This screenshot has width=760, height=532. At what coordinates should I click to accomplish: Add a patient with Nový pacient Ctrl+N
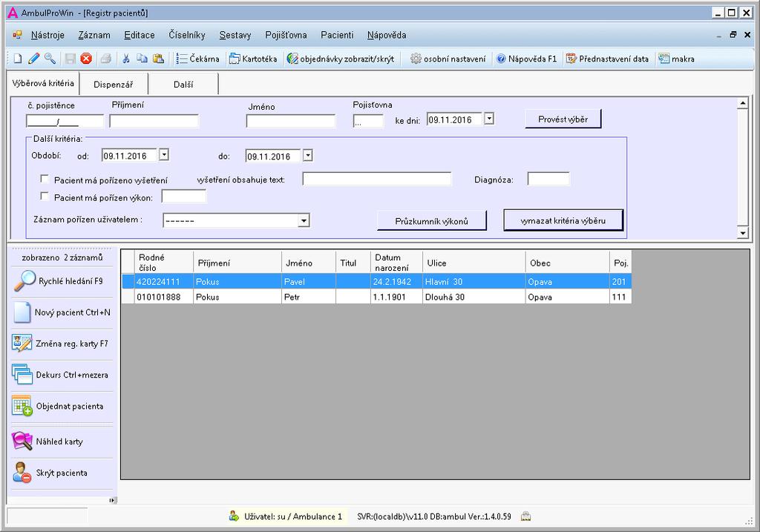pos(62,312)
